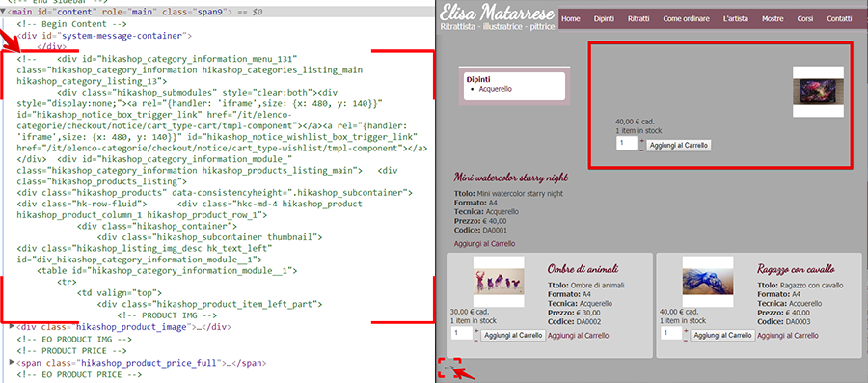The height and width of the screenshot is (383, 868).
Task: Click the Ombre di animali title
Action: click(583, 269)
